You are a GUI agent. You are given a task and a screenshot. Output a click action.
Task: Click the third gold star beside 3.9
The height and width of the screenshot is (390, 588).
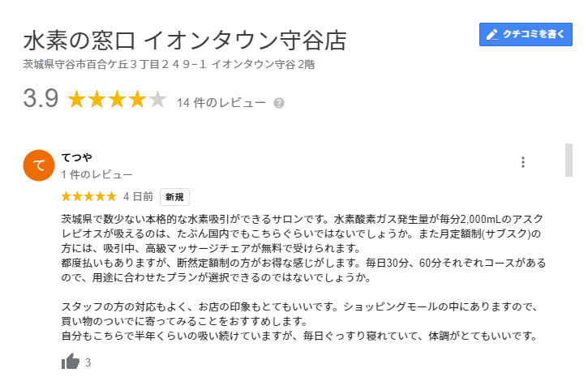pos(118,99)
